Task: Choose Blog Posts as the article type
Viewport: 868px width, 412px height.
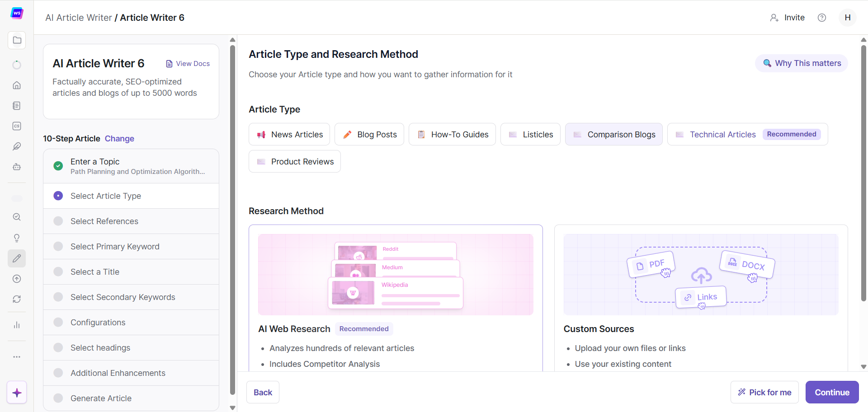Action: 369,134
